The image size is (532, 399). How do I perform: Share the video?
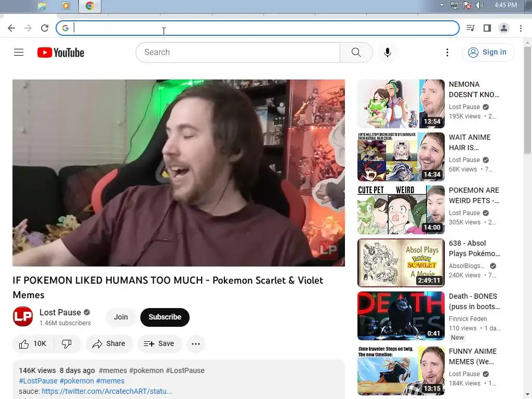pos(109,344)
